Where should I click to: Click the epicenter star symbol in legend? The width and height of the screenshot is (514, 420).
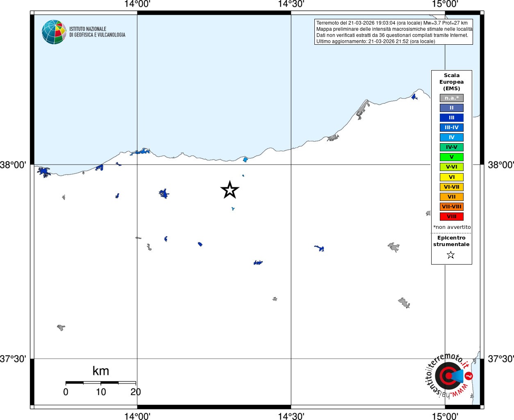click(x=451, y=255)
